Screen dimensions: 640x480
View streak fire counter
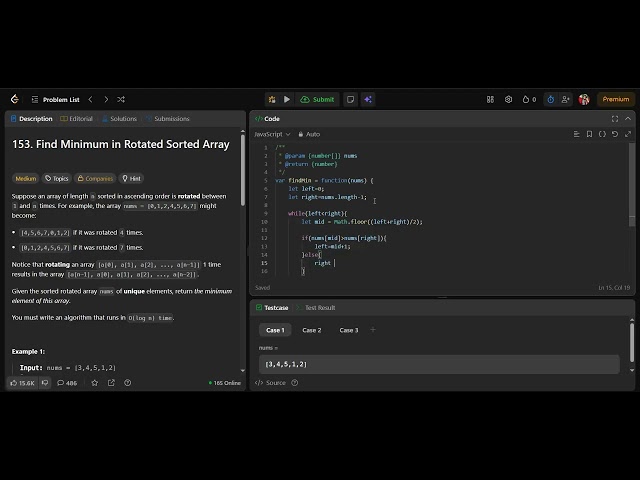pyautogui.click(x=529, y=99)
